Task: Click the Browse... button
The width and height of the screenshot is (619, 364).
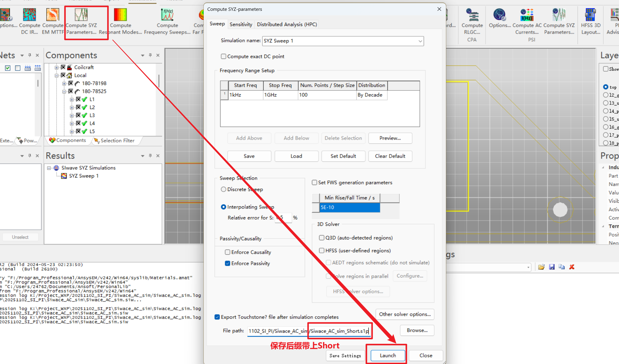Action: [417, 330]
